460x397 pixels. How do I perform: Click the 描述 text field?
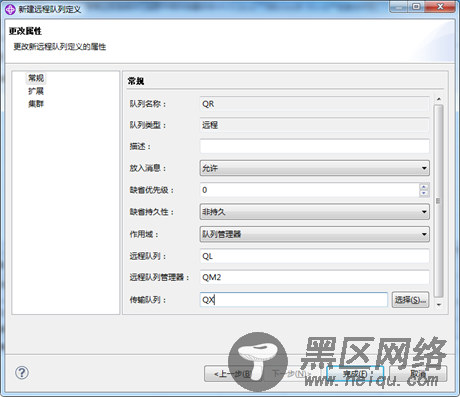coord(314,146)
